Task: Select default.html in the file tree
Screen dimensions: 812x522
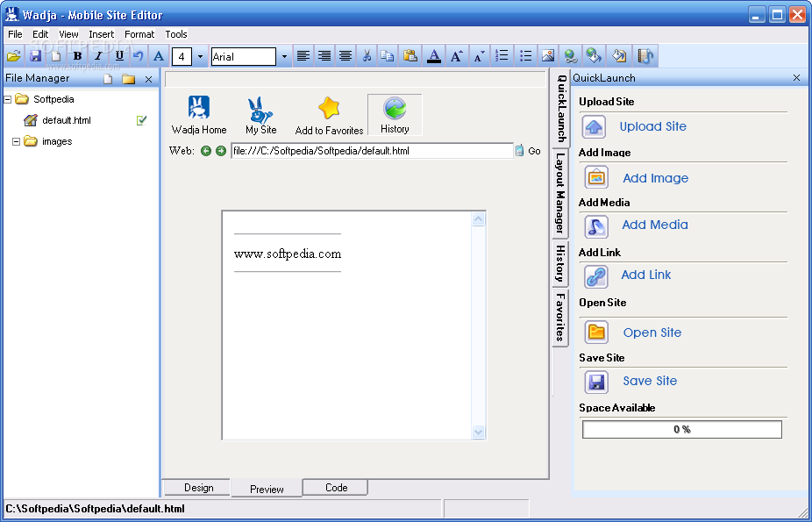Action: tap(67, 120)
